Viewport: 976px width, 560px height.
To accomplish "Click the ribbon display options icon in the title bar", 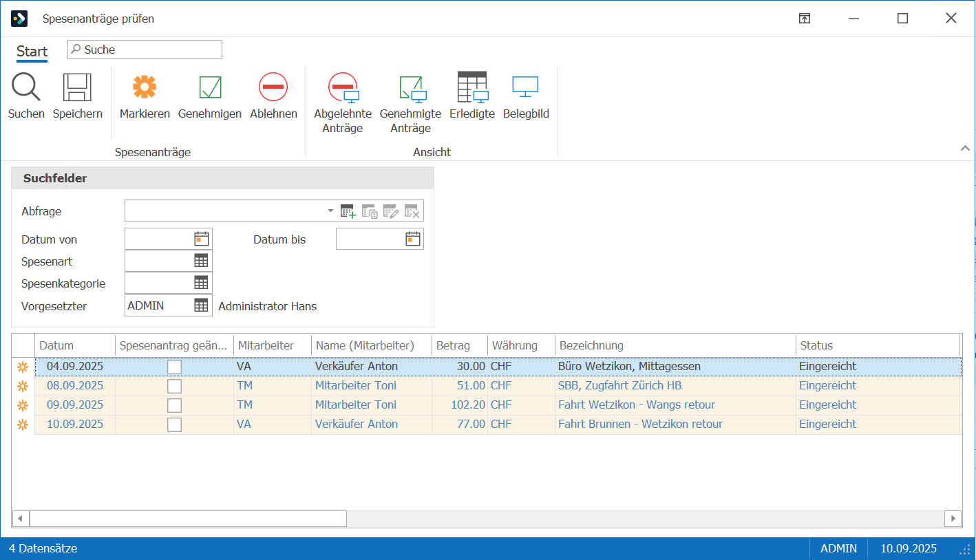I will tap(805, 19).
